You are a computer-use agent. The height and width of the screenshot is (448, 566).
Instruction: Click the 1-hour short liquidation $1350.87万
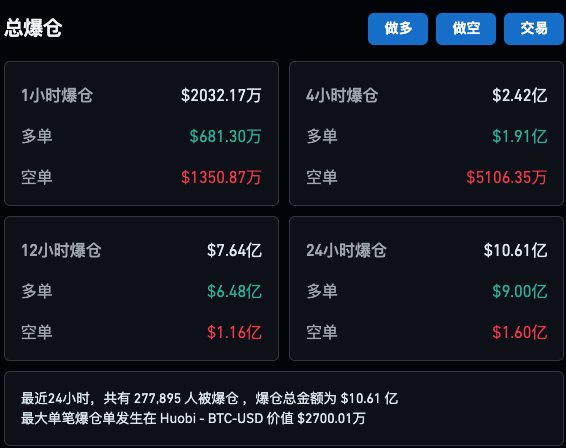pos(221,177)
